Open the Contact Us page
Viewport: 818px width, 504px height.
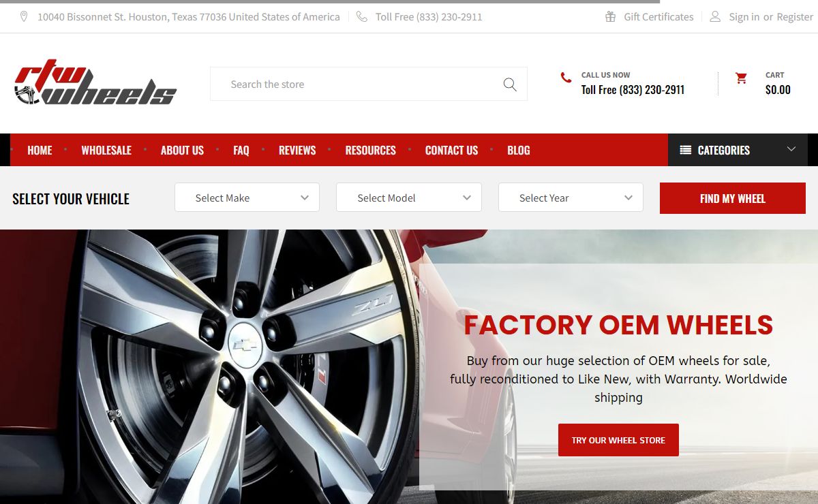point(451,151)
